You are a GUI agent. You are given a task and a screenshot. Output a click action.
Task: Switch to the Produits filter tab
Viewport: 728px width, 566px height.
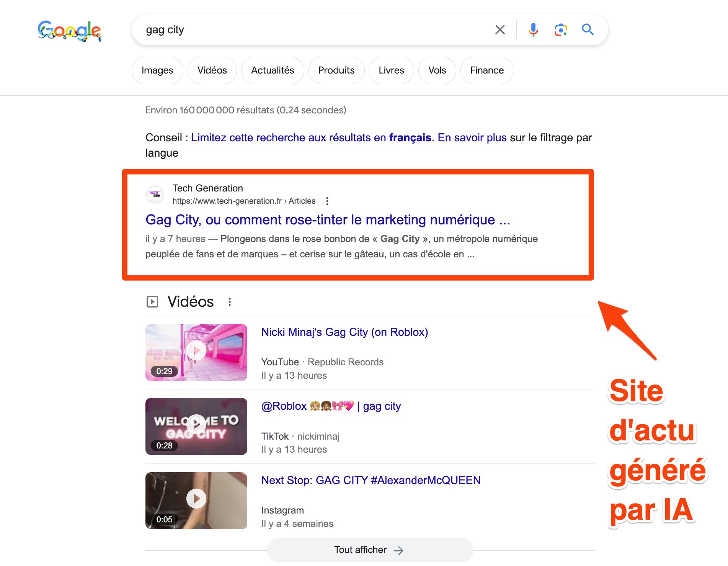coord(336,70)
